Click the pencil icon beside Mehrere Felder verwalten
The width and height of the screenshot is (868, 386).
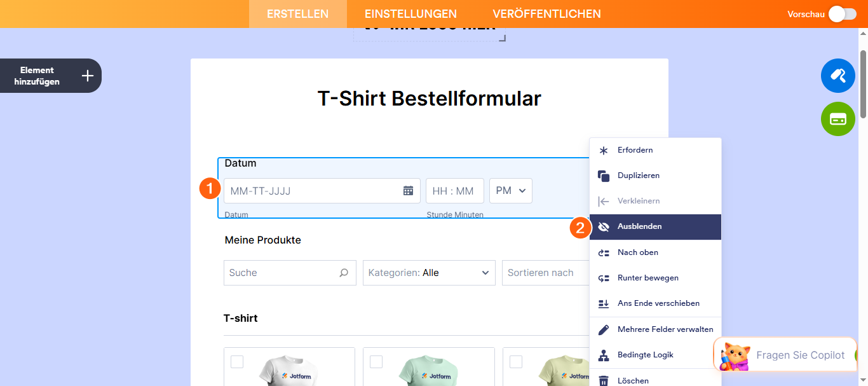point(604,329)
